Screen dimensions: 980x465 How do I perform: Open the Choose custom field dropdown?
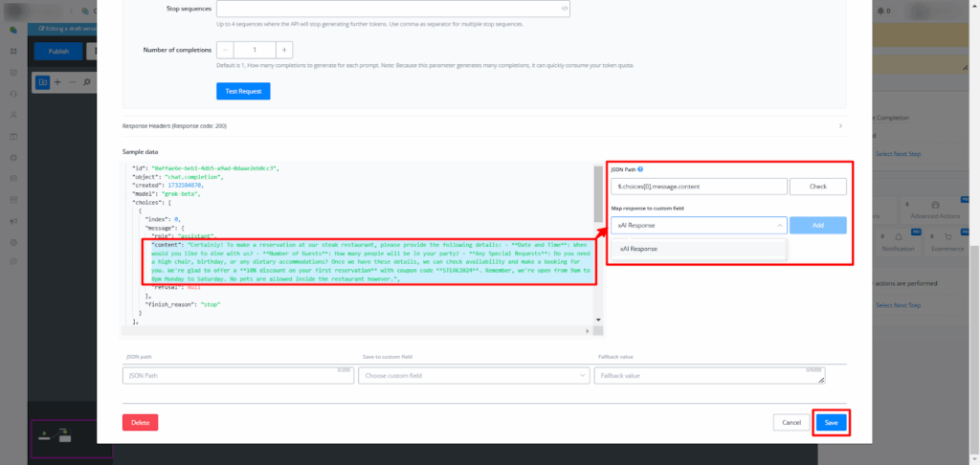click(x=474, y=376)
